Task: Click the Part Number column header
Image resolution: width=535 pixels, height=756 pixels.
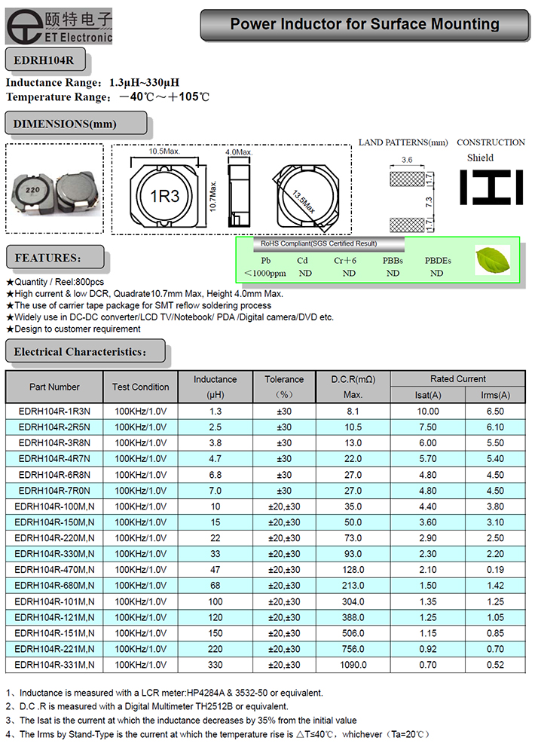Action: (54, 387)
